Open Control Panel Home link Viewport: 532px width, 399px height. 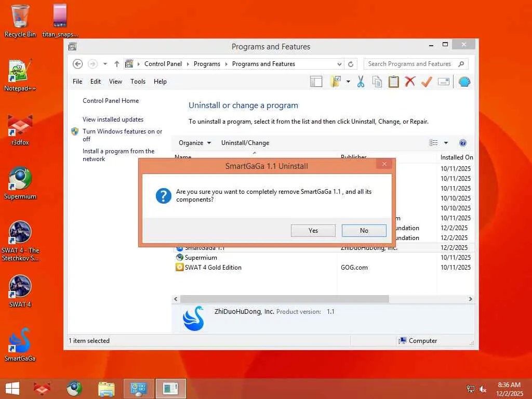point(111,101)
